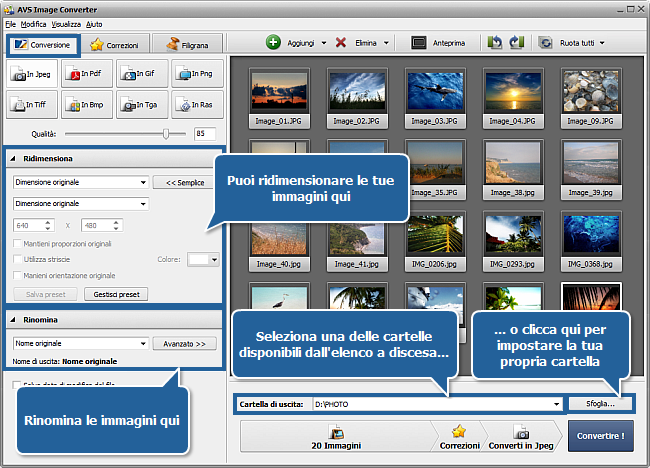Pick the In Gif conversion format
This screenshot has height=468, width=650.
coord(141,73)
